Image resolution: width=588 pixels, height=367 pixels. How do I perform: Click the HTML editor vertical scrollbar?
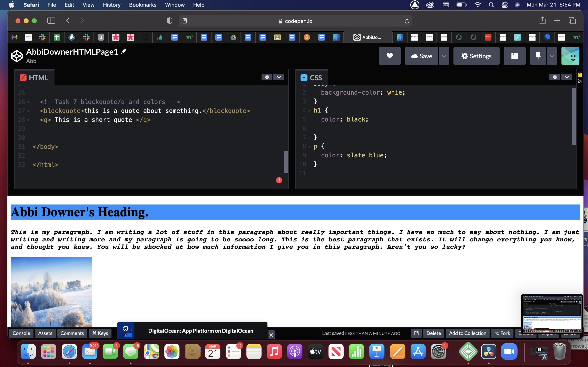pos(286,162)
